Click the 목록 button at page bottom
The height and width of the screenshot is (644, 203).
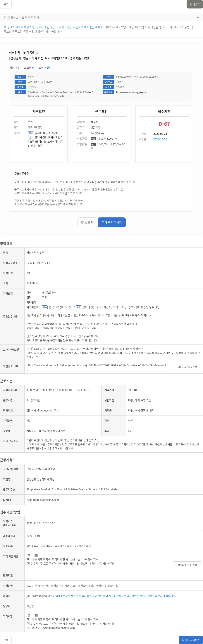6,640
